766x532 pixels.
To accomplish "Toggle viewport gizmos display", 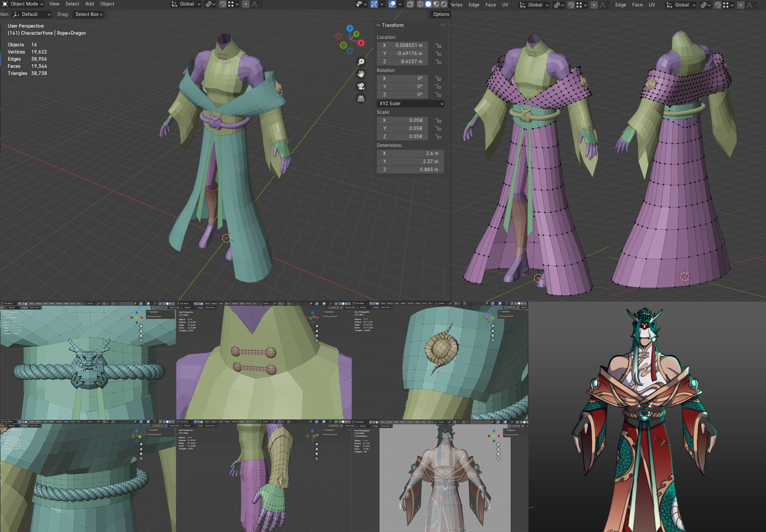I will [x=374, y=4].
